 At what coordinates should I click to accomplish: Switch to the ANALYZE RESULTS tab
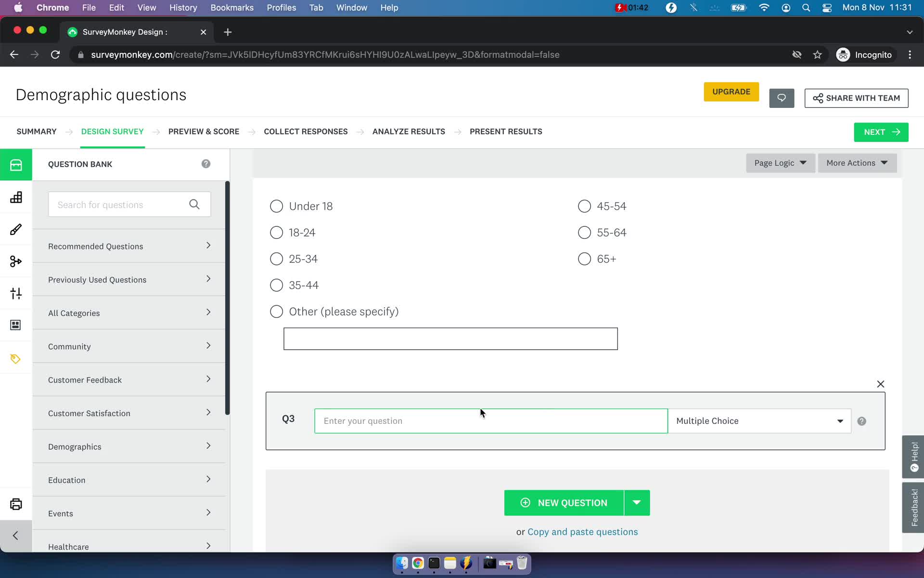(x=409, y=131)
